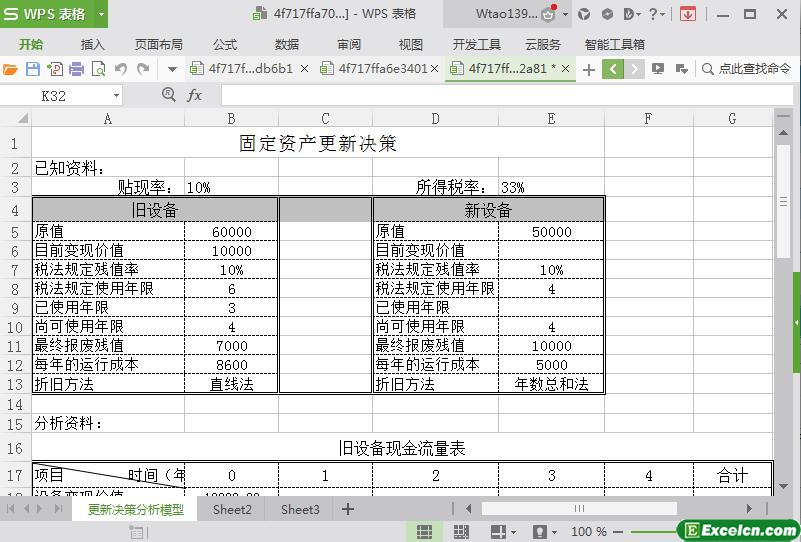
Task: Click the presentation screen icon in tab bar
Action: pyautogui.click(x=658, y=69)
